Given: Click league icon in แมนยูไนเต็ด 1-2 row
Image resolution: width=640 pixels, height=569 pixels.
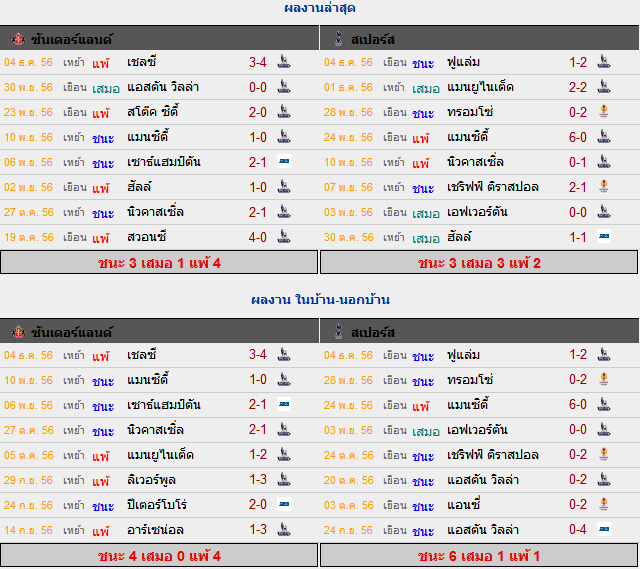Looking at the screenshot, I should pos(284,454).
